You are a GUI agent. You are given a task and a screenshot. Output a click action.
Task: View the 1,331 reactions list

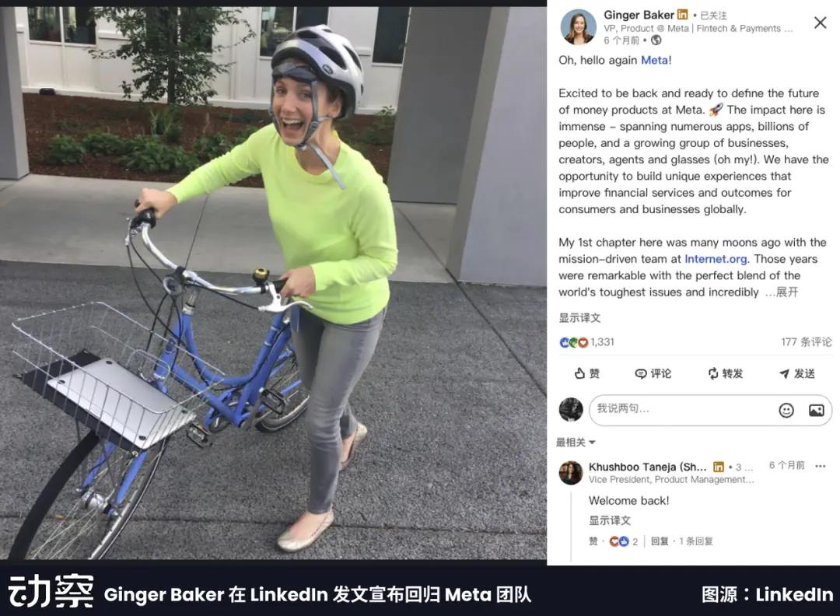tap(586, 341)
